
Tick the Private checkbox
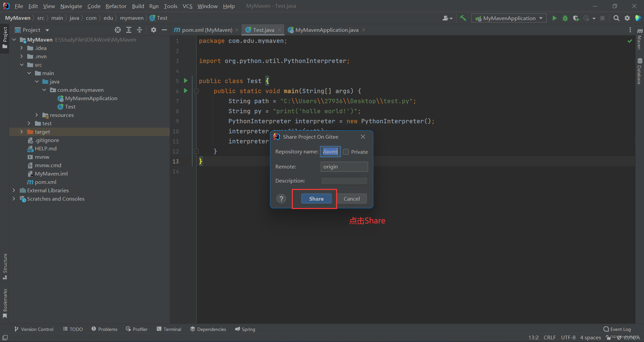pyautogui.click(x=346, y=152)
